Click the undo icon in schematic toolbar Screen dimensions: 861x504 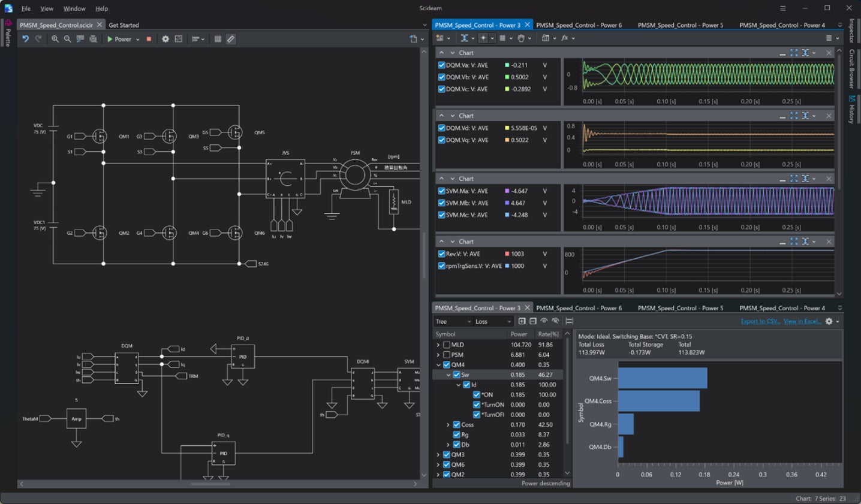25,39
